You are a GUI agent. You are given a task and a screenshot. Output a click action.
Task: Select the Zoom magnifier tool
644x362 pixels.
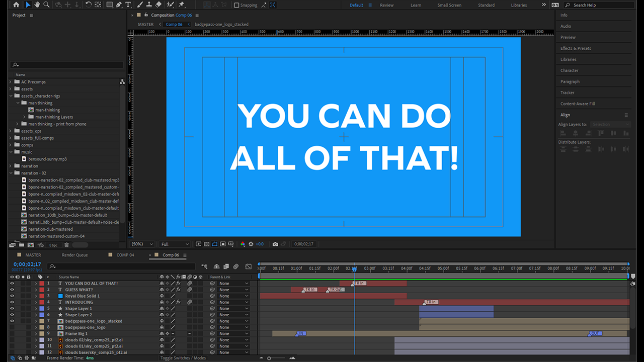tap(47, 5)
